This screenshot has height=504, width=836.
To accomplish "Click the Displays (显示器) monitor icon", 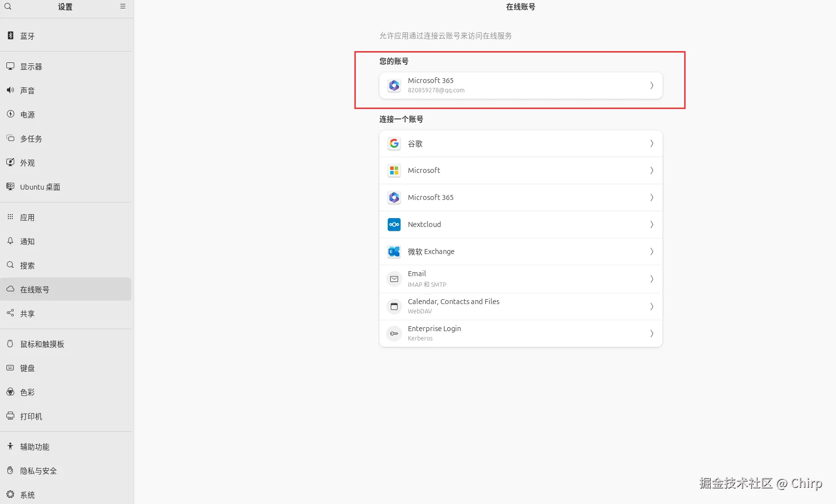I will coord(10,66).
